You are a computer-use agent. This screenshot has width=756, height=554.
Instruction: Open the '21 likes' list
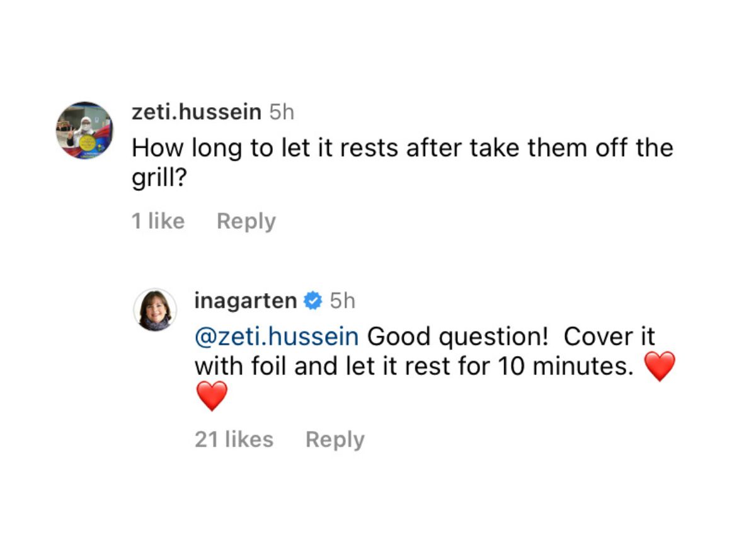click(234, 439)
